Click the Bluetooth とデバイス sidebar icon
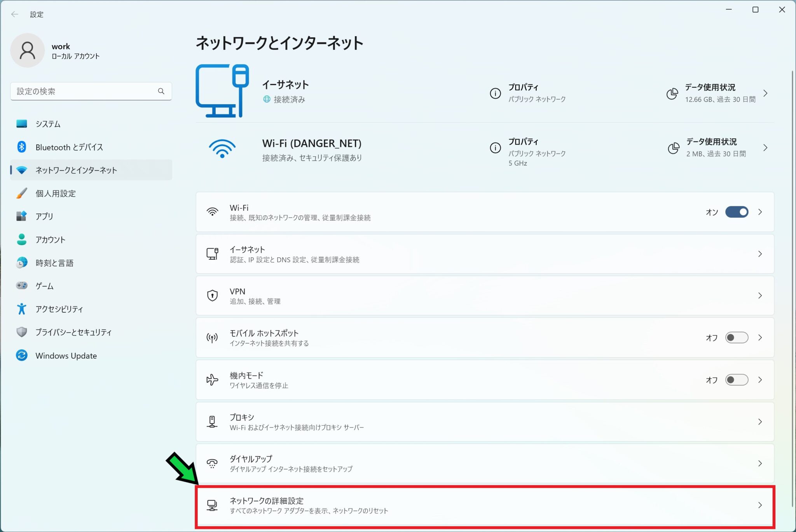Viewport: 796px width, 532px height. point(22,147)
